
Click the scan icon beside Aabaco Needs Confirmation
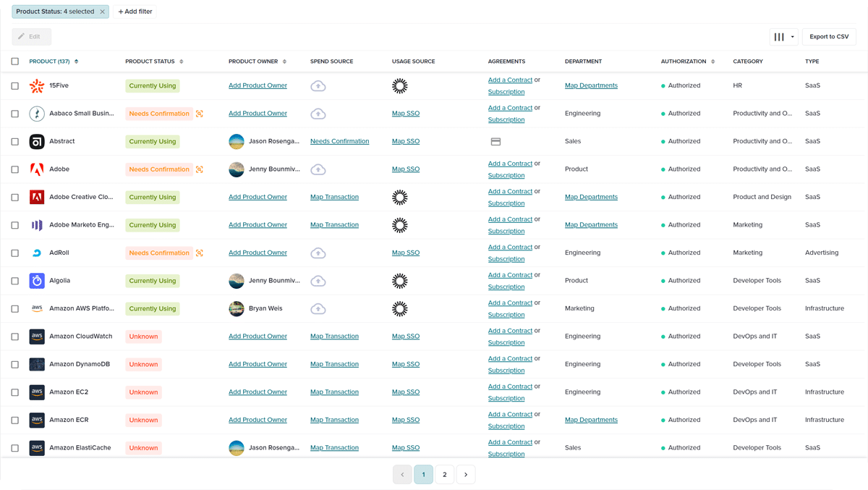[200, 114]
